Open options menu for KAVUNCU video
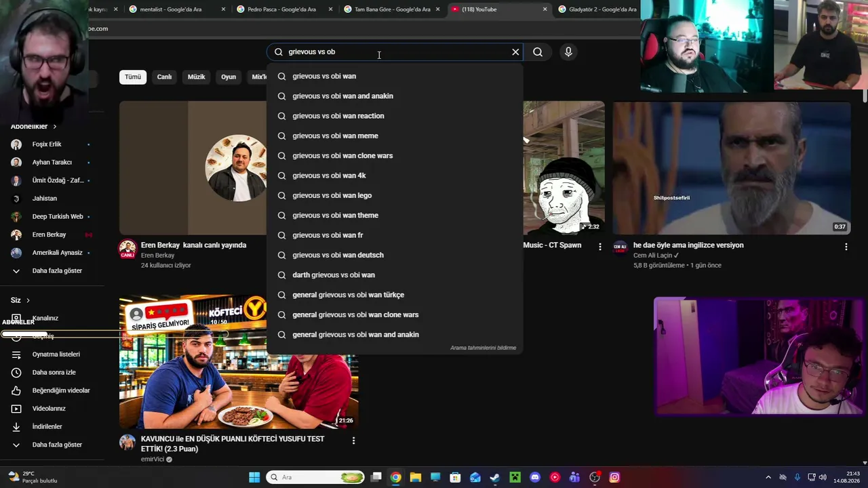 353,441
